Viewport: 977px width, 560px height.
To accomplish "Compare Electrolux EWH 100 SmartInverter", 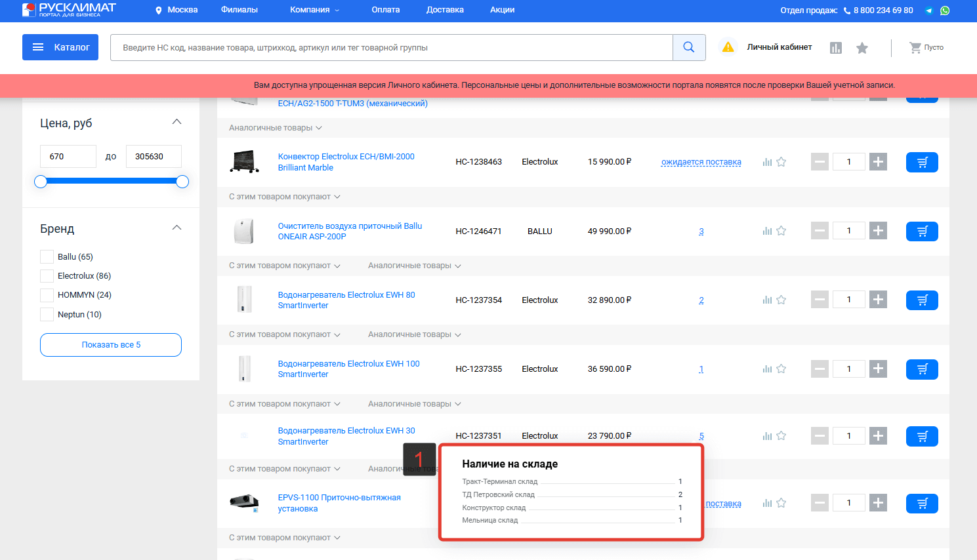I will click(767, 369).
